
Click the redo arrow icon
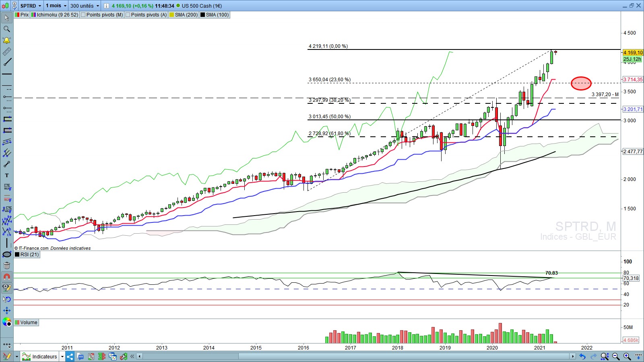(x=593, y=356)
